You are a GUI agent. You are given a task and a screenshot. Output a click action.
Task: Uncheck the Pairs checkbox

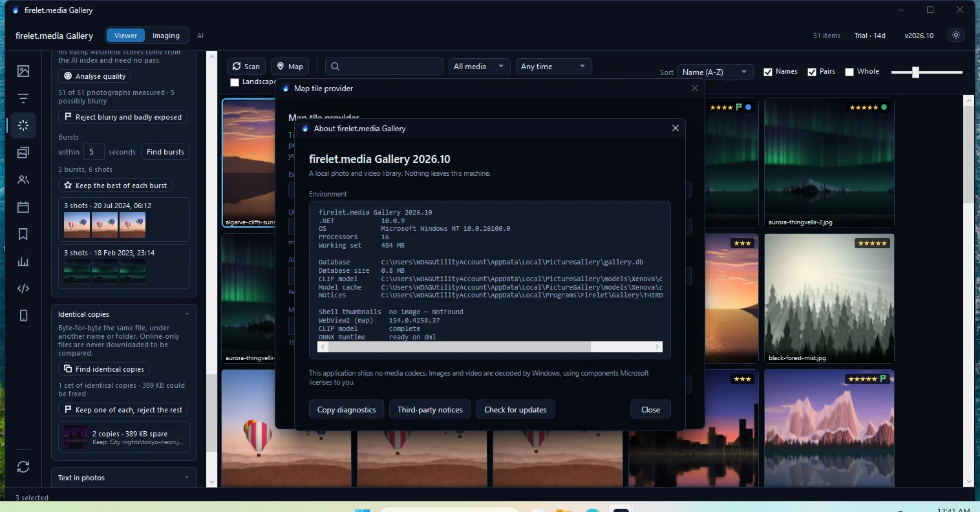[812, 72]
